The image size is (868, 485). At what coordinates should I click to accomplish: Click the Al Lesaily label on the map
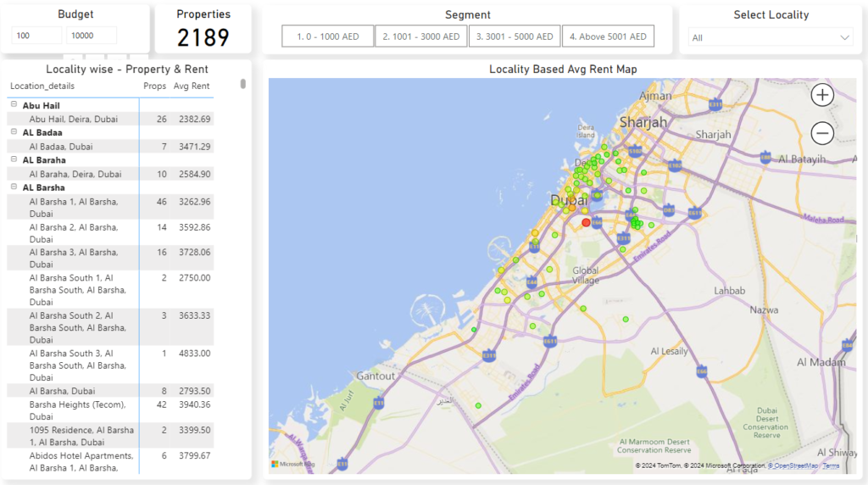tap(670, 351)
